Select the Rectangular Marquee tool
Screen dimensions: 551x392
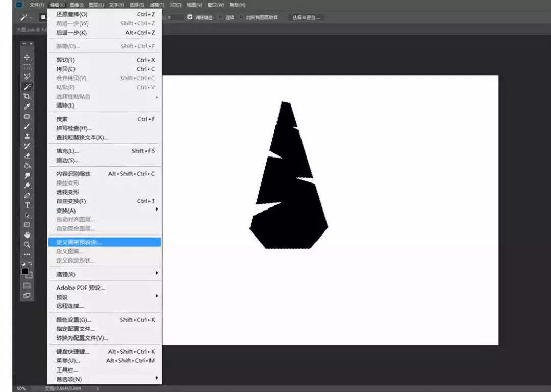(x=27, y=67)
